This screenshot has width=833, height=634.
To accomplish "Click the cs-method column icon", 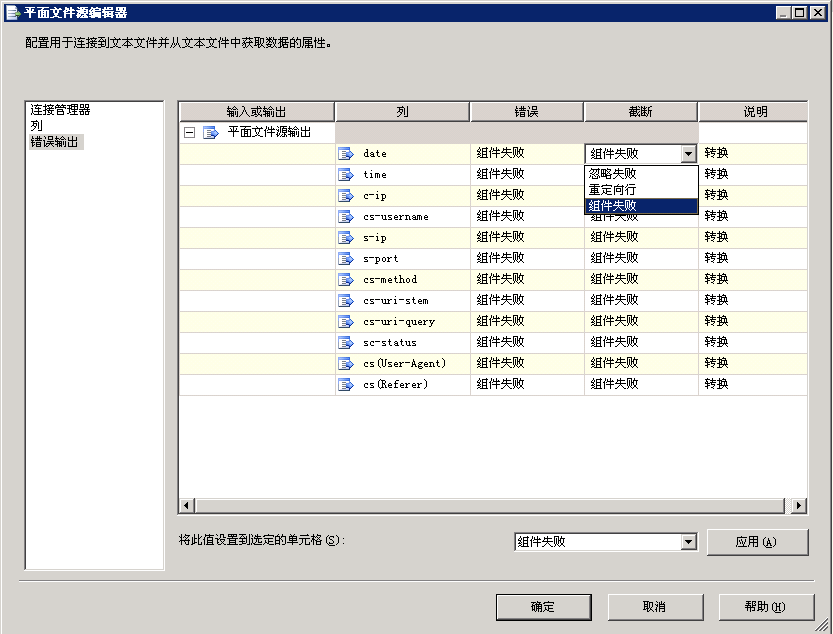I will click(346, 280).
